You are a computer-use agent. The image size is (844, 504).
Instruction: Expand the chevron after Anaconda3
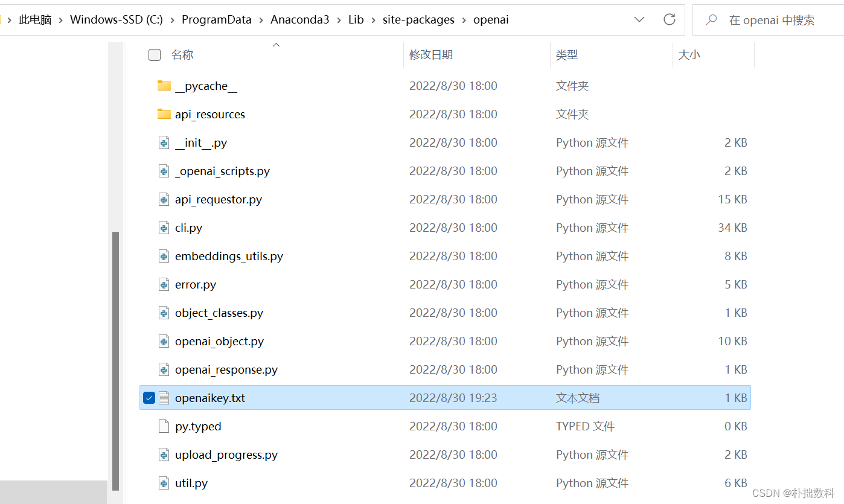(x=339, y=20)
